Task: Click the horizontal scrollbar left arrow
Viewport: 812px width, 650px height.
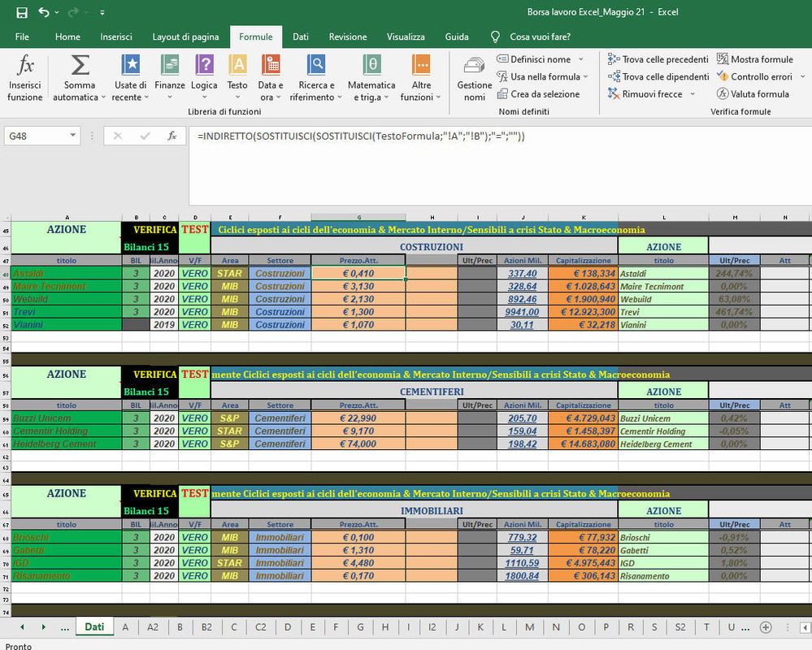Action: click(x=805, y=627)
